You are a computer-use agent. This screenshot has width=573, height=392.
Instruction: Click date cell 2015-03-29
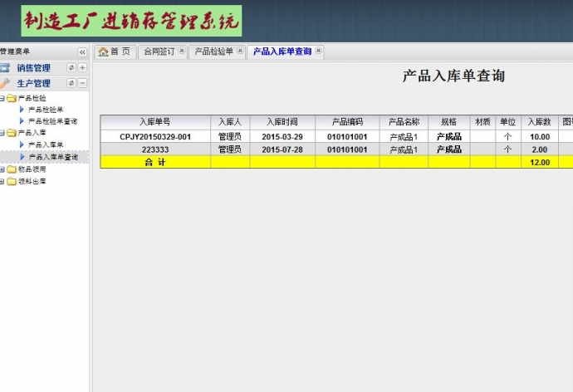click(282, 137)
